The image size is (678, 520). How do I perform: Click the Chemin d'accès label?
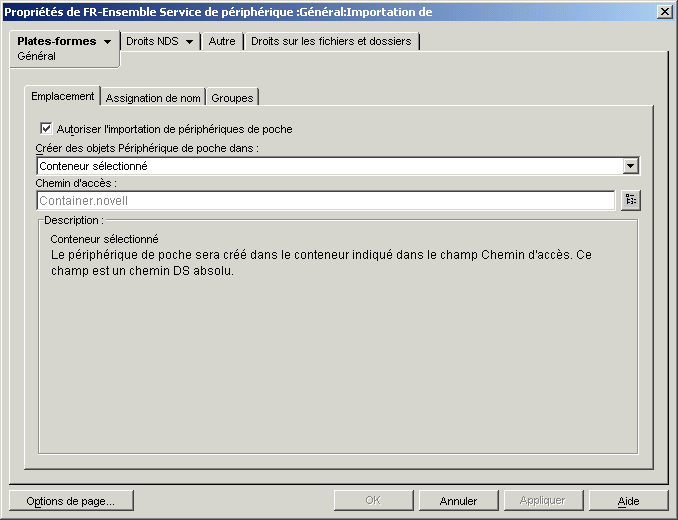pos(76,183)
